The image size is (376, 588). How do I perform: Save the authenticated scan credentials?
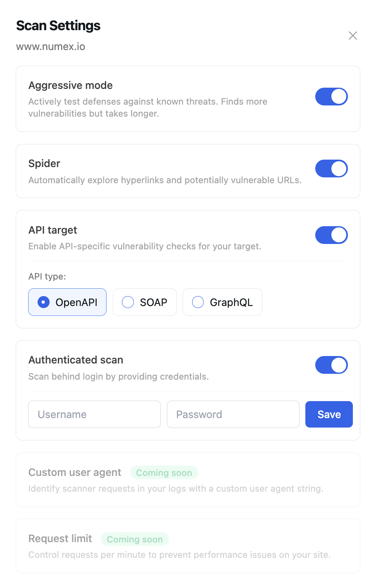[329, 414]
